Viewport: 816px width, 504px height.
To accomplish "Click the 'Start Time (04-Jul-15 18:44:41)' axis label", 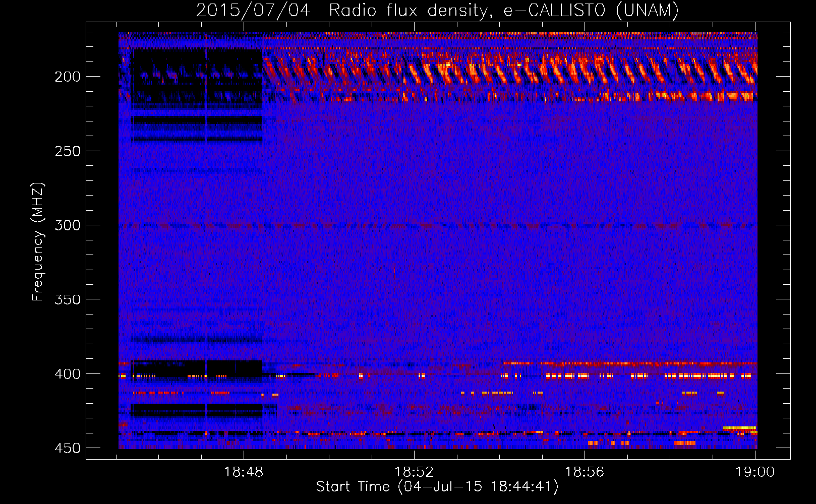I will click(437, 487).
